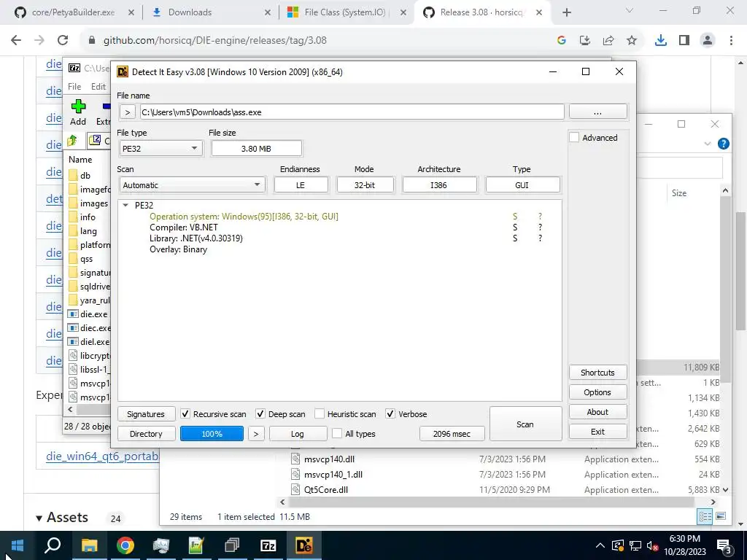Reload the GitHub release page
747x560 pixels.
(63, 41)
